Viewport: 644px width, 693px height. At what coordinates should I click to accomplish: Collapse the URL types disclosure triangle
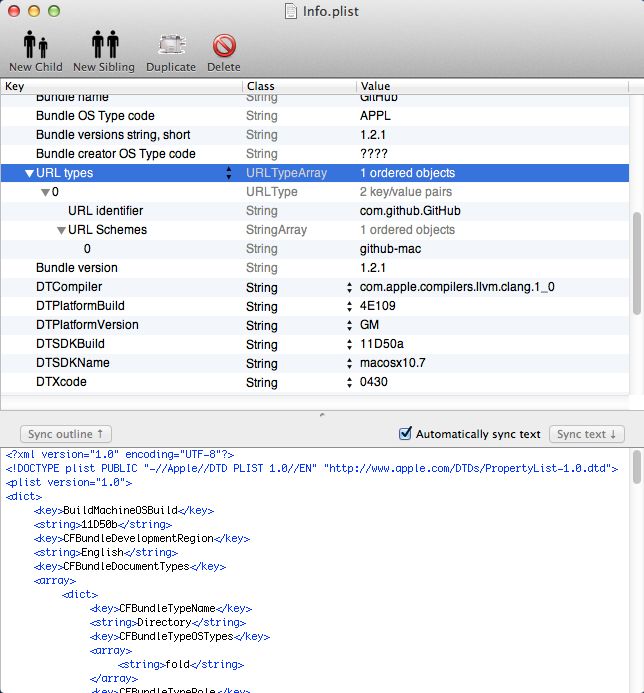tap(29, 173)
